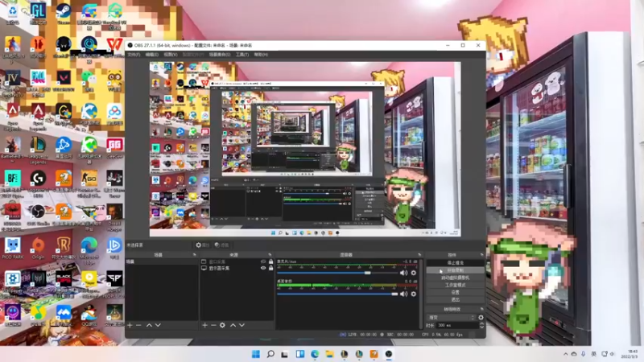The height and width of the screenshot is (362, 644).
Task: Expand system tray hidden icons chevron
Action: coord(566,354)
